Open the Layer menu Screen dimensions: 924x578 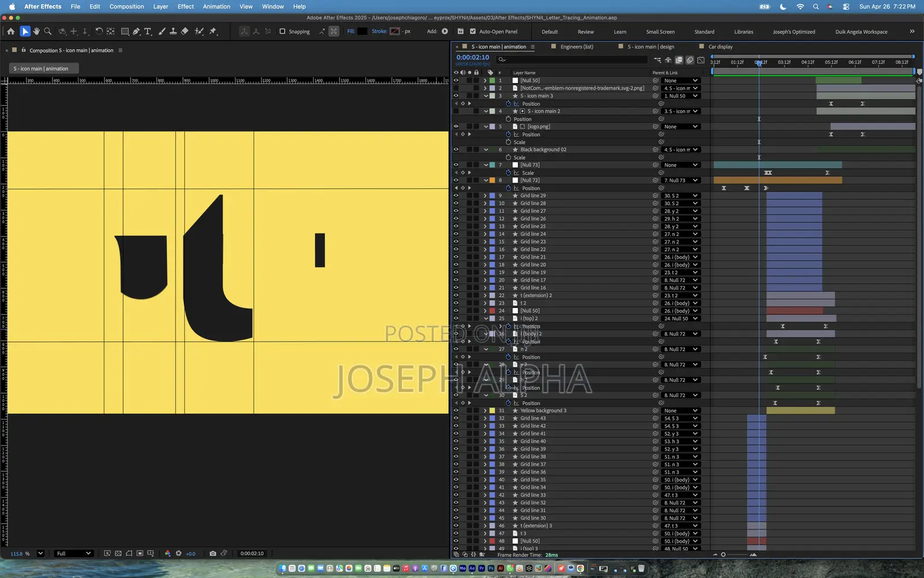coord(161,6)
